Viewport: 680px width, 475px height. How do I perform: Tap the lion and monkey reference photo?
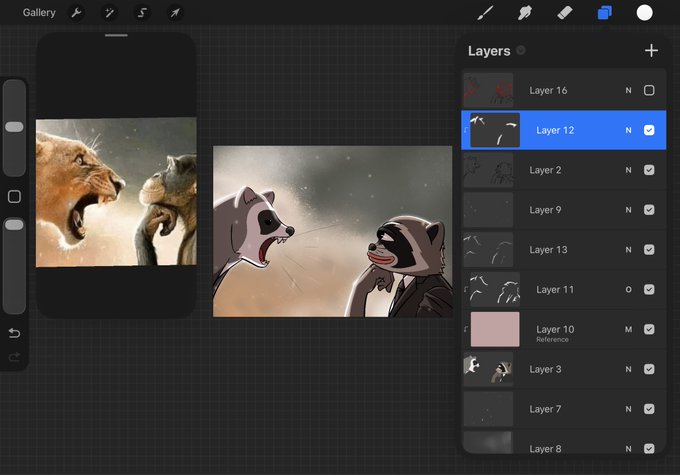[x=116, y=192]
